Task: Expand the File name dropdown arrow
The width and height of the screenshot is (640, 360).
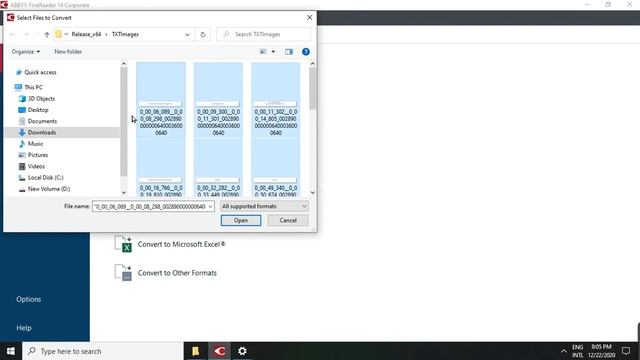Action: pos(211,207)
